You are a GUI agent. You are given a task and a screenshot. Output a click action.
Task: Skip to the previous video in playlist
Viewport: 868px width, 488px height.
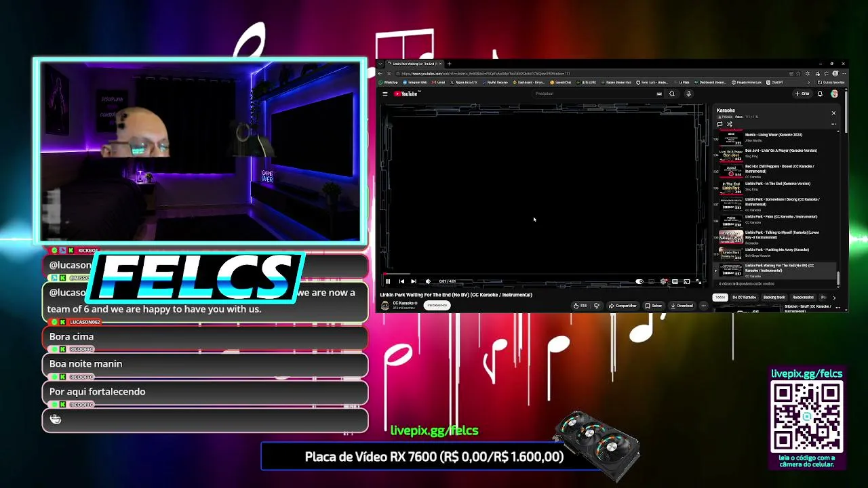tap(401, 281)
